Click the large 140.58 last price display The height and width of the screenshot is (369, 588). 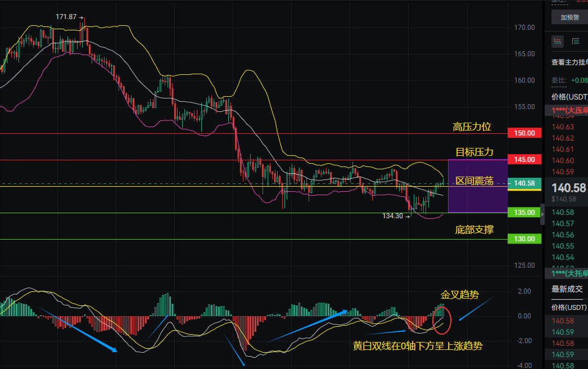click(x=569, y=187)
